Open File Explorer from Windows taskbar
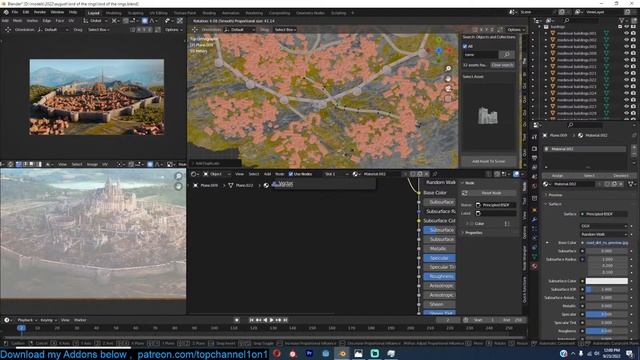Screen dimensions: 640x360 pos(325,353)
